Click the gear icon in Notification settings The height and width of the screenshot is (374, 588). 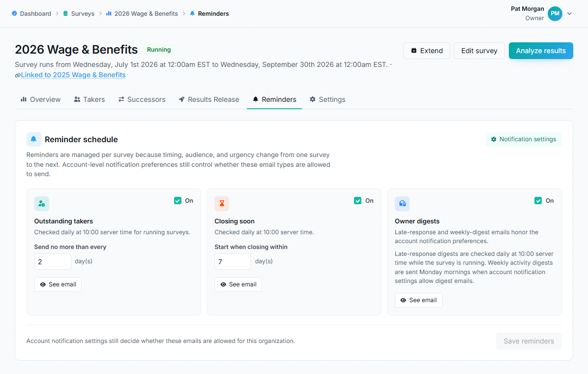tap(494, 139)
